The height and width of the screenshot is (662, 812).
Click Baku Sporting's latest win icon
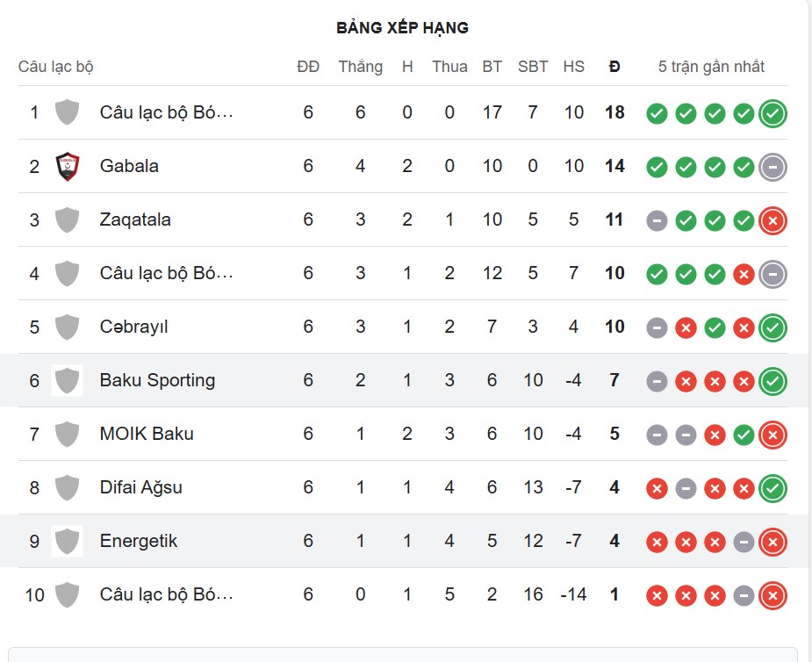tap(772, 381)
